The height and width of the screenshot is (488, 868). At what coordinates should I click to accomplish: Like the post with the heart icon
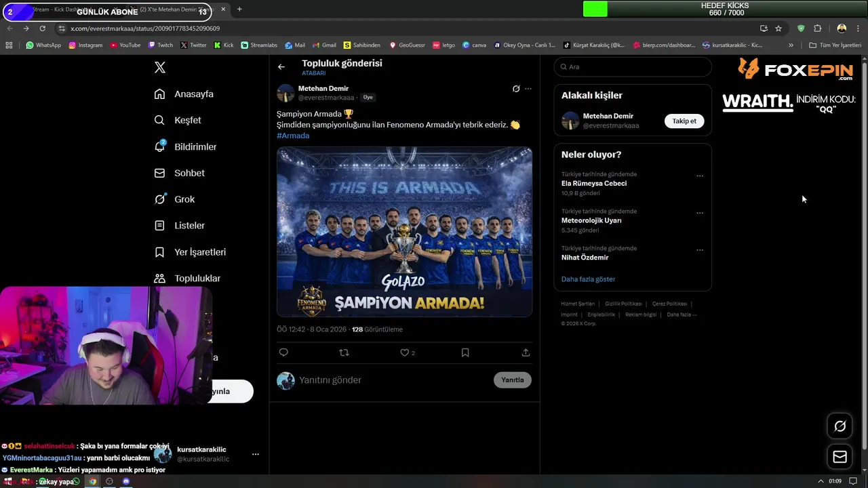coord(405,352)
